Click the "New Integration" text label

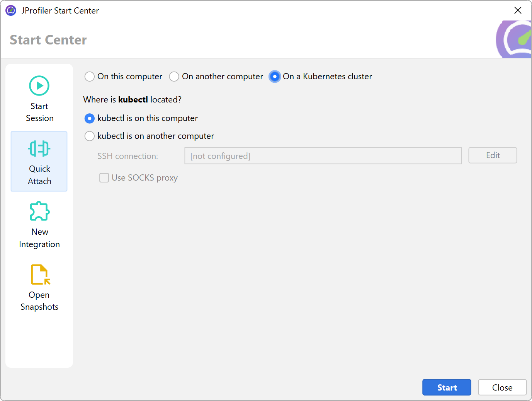pos(39,238)
